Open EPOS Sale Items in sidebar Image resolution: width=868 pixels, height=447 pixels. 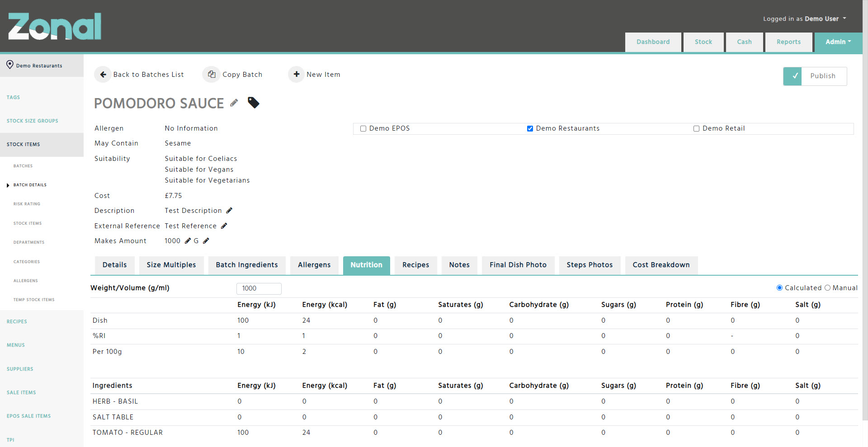point(29,416)
